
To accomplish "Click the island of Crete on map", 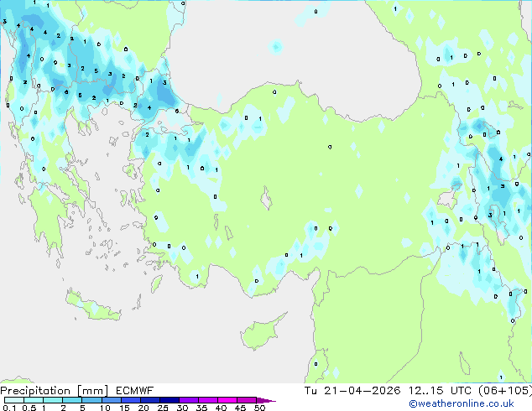I will (x=93, y=306).
